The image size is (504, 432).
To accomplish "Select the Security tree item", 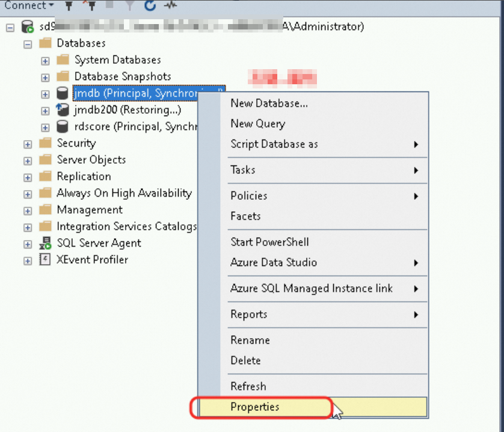I will pyautogui.click(x=76, y=143).
